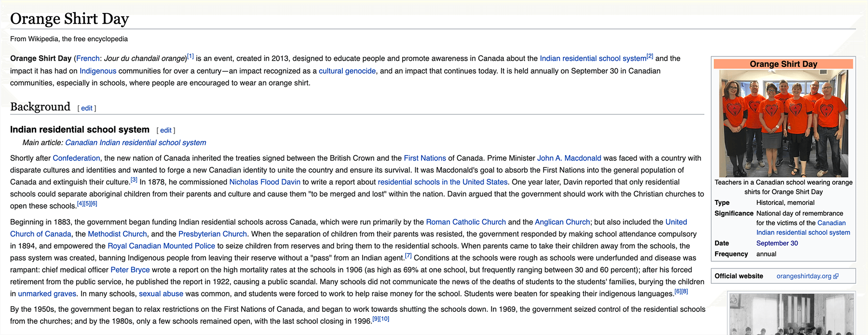
Task: Open the French language link
Action: (88, 58)
